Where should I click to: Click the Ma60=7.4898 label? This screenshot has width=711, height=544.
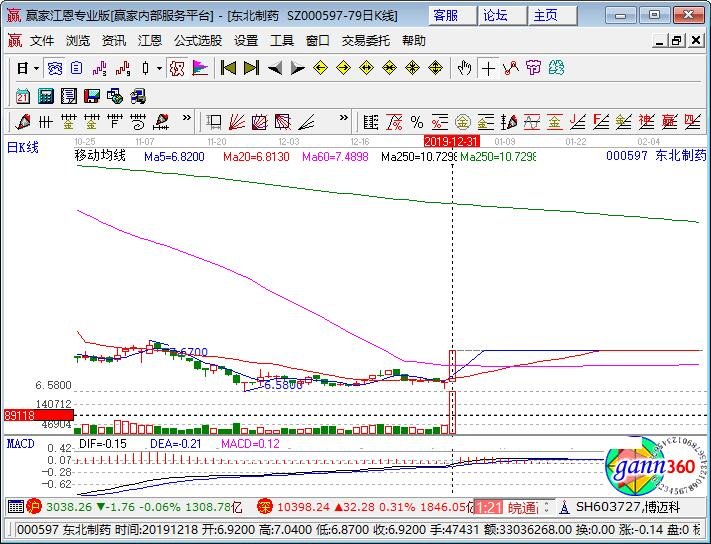point(335,157)
